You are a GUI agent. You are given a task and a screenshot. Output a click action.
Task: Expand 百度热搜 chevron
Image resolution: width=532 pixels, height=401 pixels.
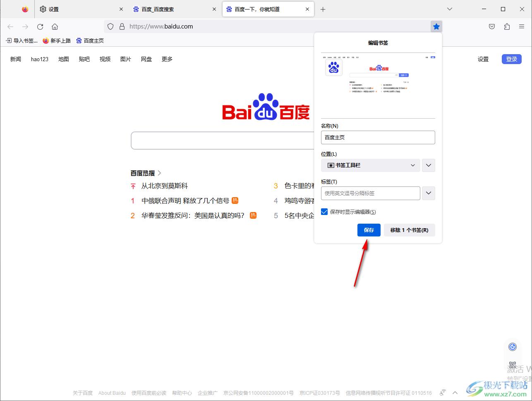(x=160, y=173)
